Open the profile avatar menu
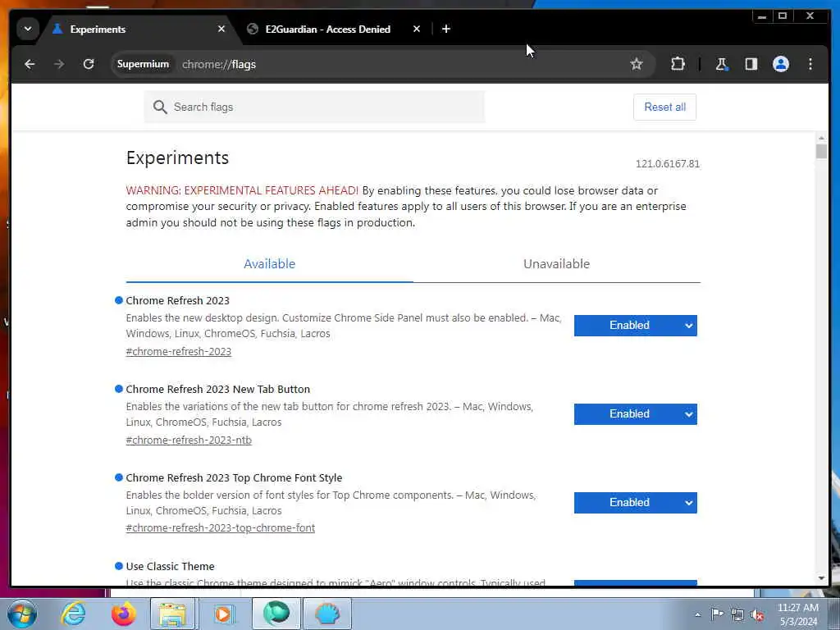This screenshot has height=630, width=840. point(781,64)
